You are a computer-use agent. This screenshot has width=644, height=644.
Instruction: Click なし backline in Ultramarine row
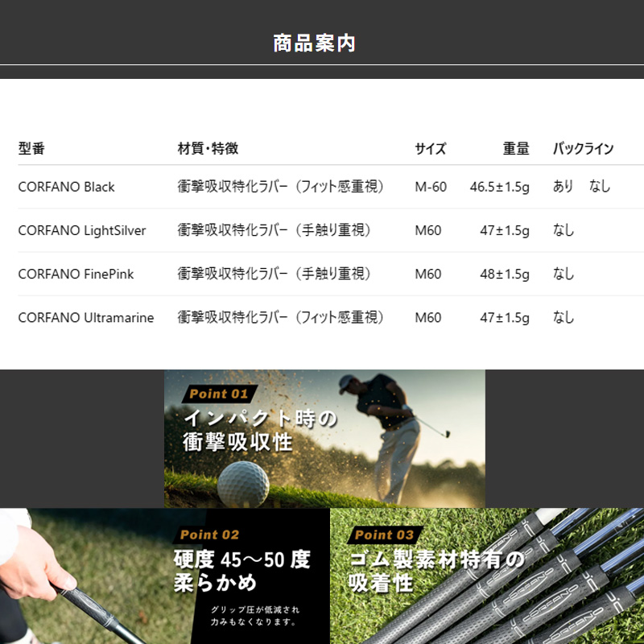click(x=563, y=317)
